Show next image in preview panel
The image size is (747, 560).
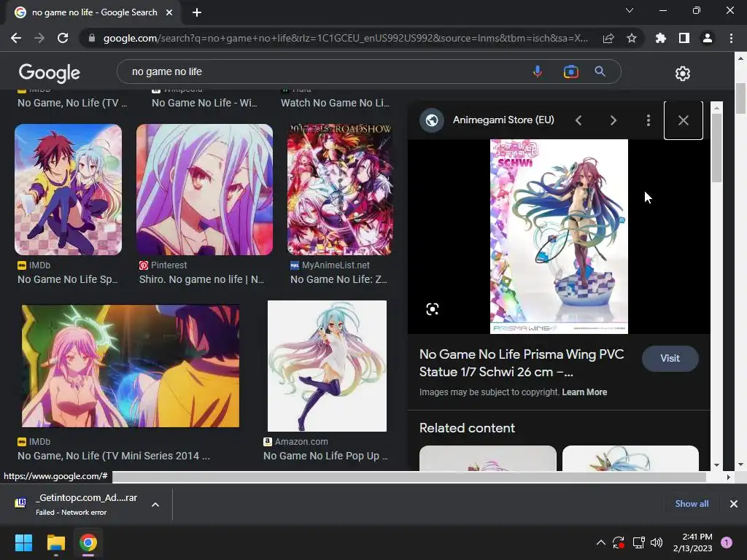pyautogui.click(x=613, y=120)
